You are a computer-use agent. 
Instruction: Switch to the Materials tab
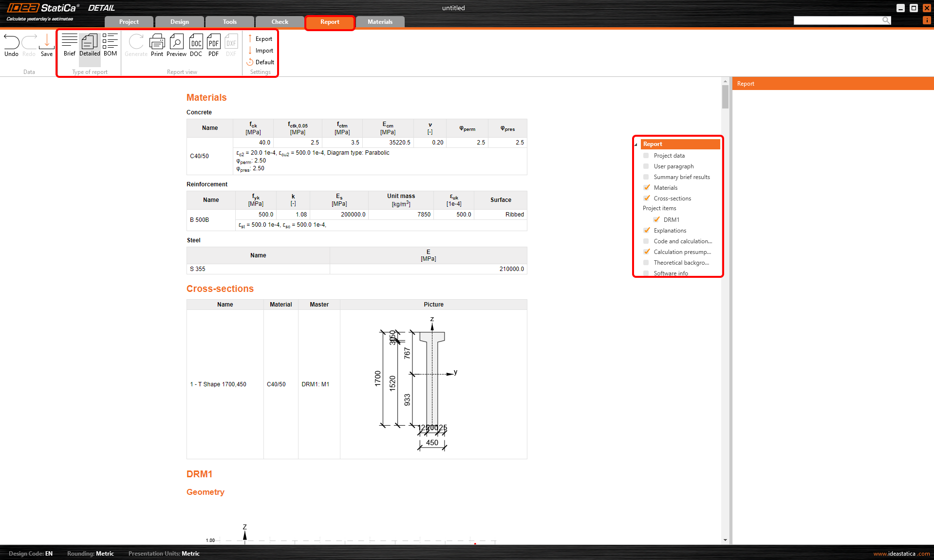click(x=380, y=22)
